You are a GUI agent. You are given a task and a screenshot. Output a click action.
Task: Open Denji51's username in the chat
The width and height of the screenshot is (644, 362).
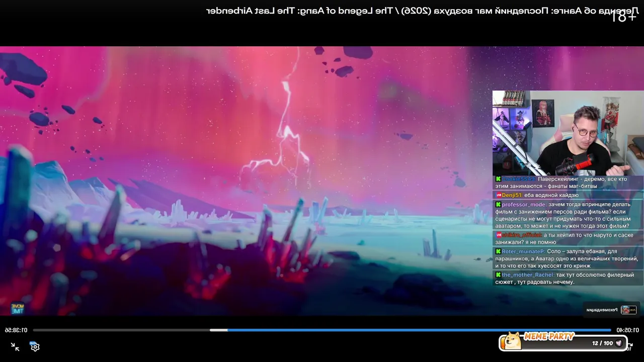tap(512, 195)
